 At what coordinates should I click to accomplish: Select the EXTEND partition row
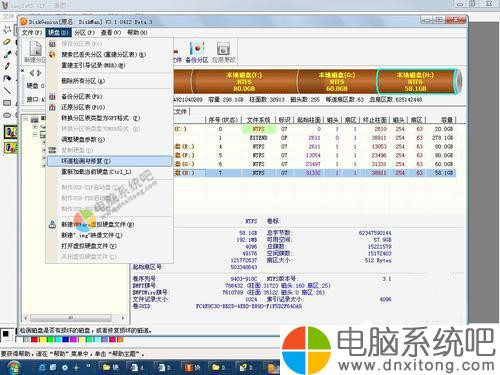point(314,138)
